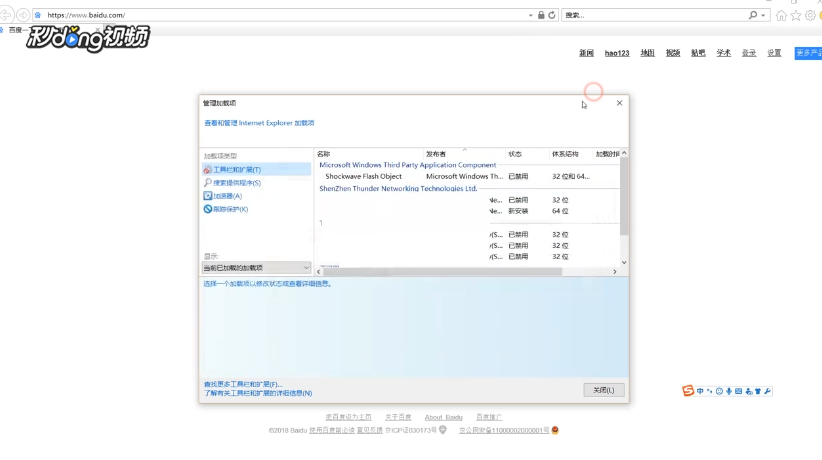Click the Sogou voice input microphone icon

pos(729,391)
